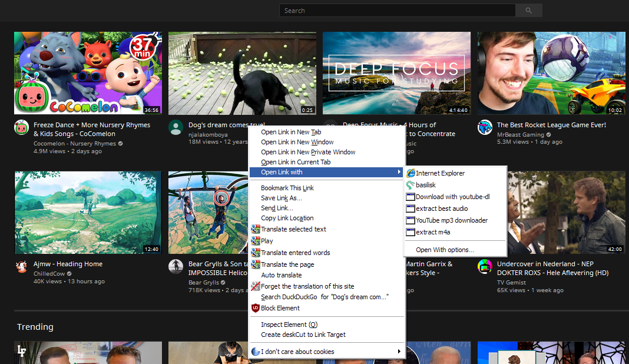Click the text "65K views • 1 week ago"
Screen dimensions: 629x364
[530, 290]
